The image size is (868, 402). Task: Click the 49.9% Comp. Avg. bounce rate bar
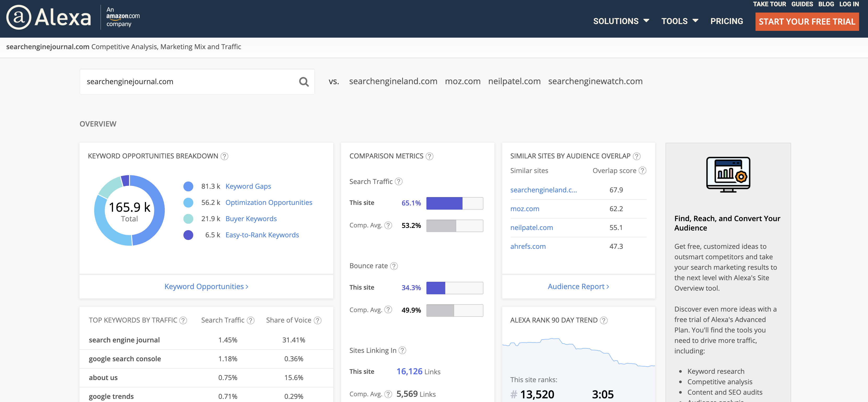tap(455, 311)
